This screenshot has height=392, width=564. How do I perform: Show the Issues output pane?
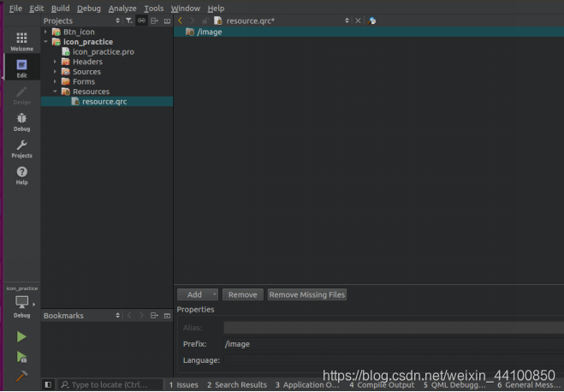[184, 385]
